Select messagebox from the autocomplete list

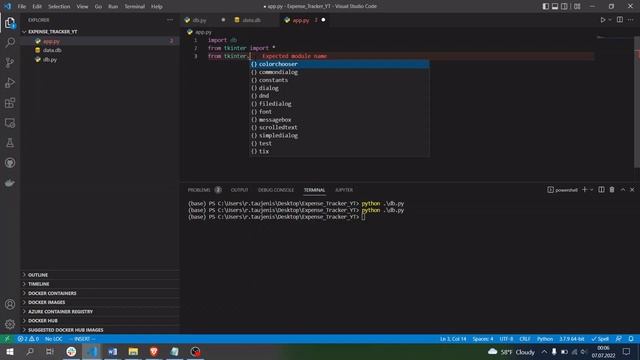(340, 120)
